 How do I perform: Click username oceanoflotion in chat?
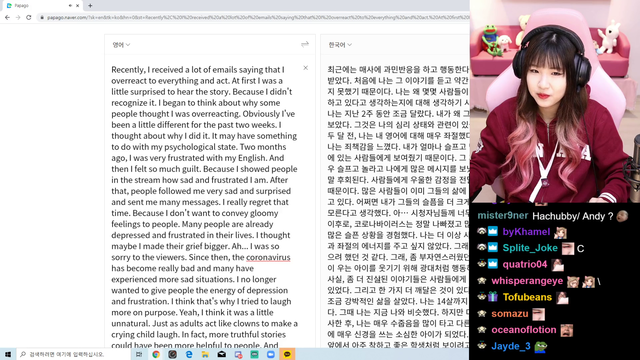click(x=524, y=330)
